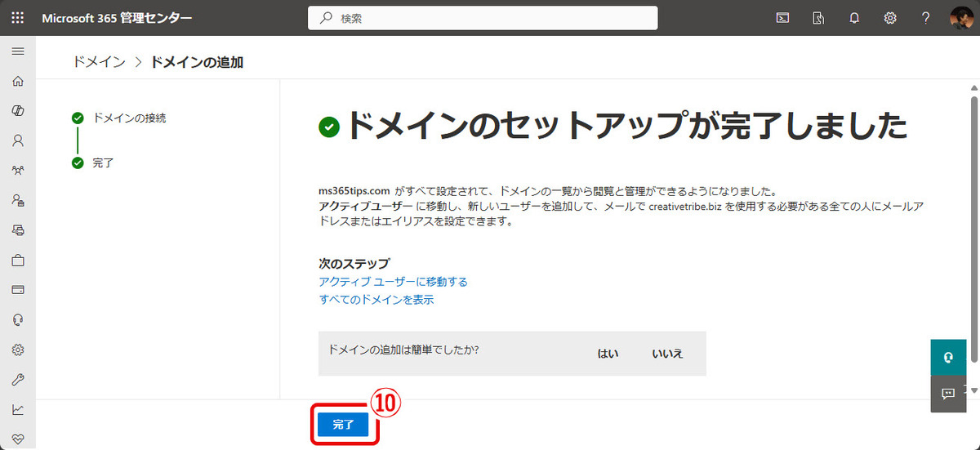980x450 pixels.
Task: Go to Home in the sidebar
Action: point(18,81)
